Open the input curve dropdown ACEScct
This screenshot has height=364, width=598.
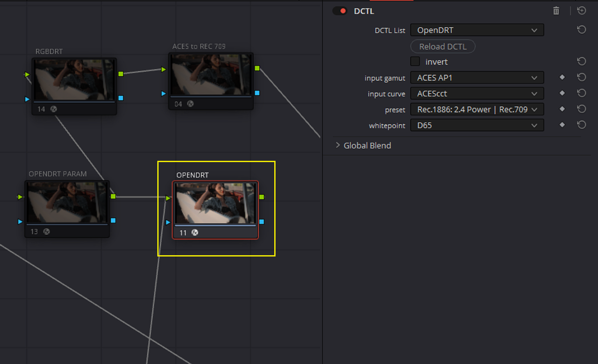(477, 93)
